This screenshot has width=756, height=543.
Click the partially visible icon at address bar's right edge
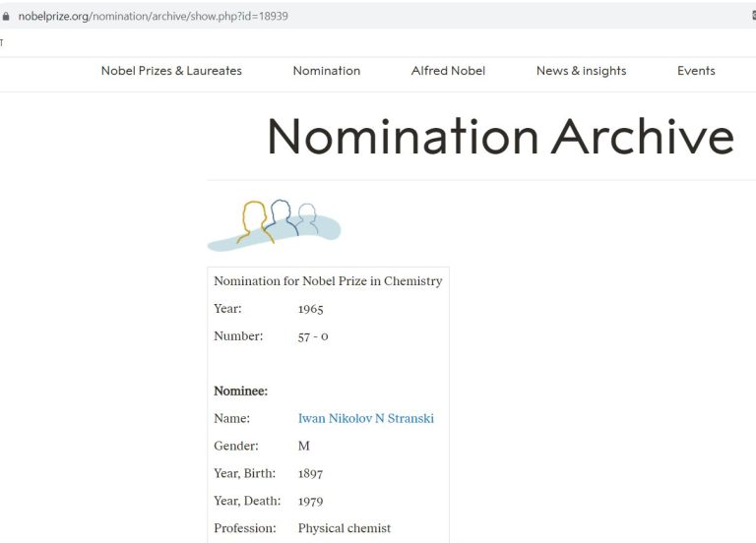(752, 17)
